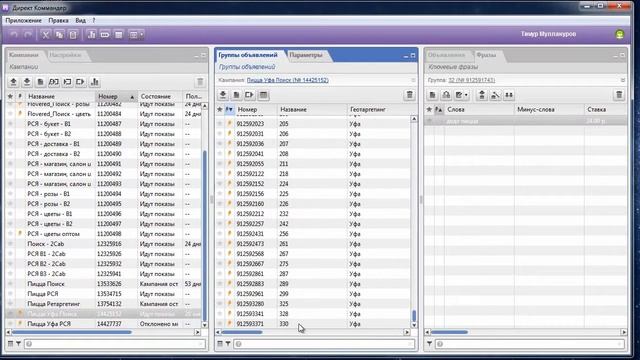Click upload campaigns icon in Campaigns panel
Image resolution: width=640 pixels, height=360 pixels.
[13, 82]
